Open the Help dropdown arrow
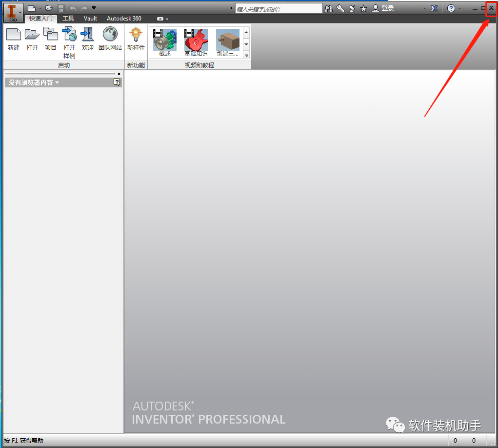This screenshot has width=498, height=448. click(x=460, y=9)
